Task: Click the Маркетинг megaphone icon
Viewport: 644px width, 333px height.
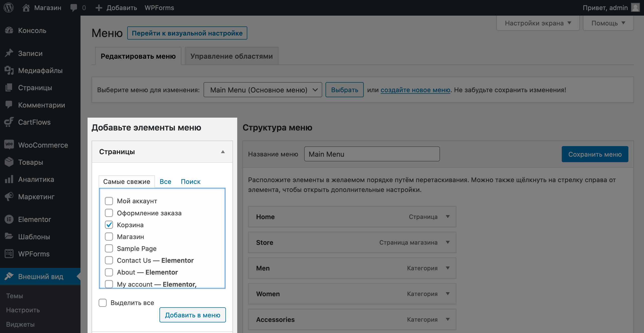Action: tap(9, 196)
